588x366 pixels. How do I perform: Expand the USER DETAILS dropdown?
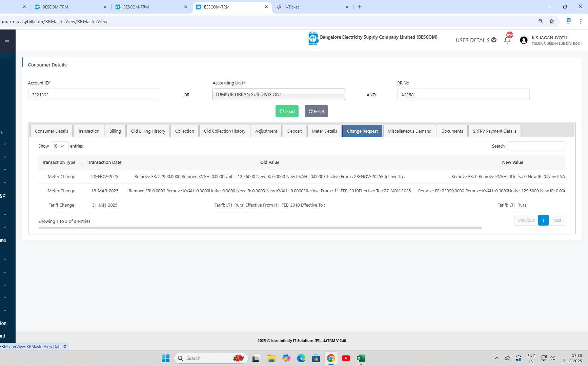(476, 40)
